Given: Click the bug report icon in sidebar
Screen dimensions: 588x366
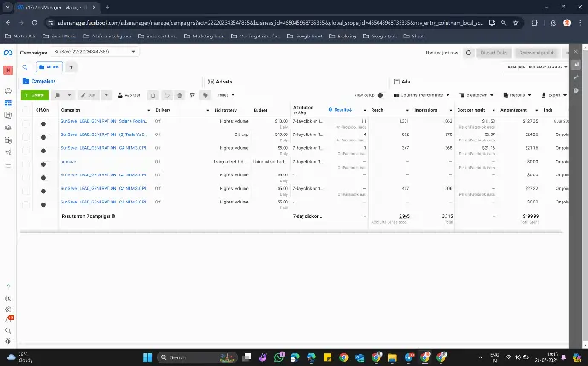Looking at the screenshot, I should 8,341.
